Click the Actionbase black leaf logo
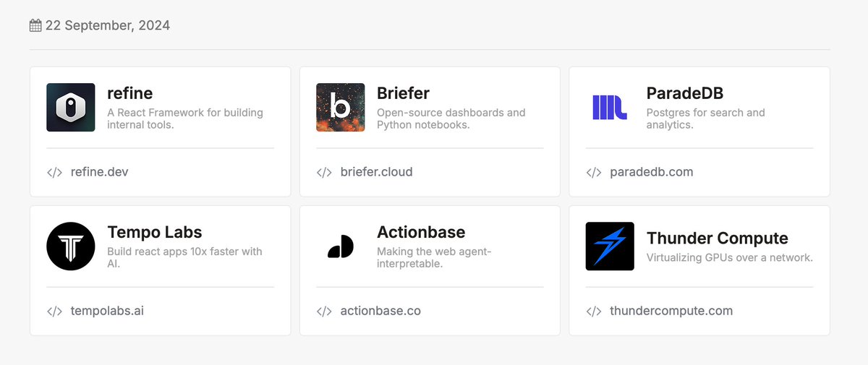Viewport: 868px width, 365px height. pos(341,246)
